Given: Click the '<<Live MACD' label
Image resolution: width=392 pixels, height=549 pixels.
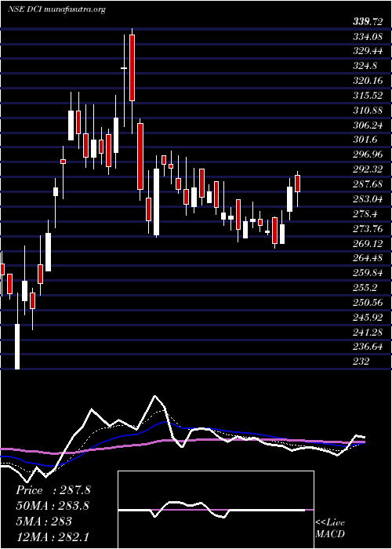Looking at the screenshot, I should click(330, 529).
